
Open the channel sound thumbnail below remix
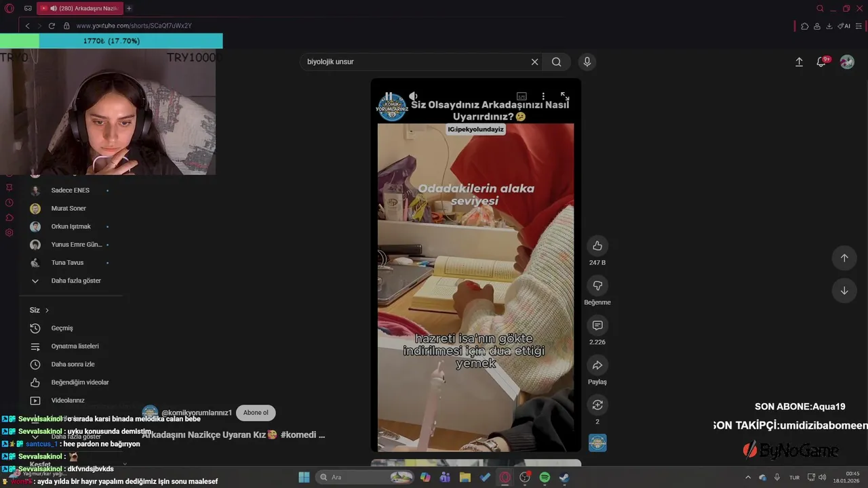tap(597, 443)
